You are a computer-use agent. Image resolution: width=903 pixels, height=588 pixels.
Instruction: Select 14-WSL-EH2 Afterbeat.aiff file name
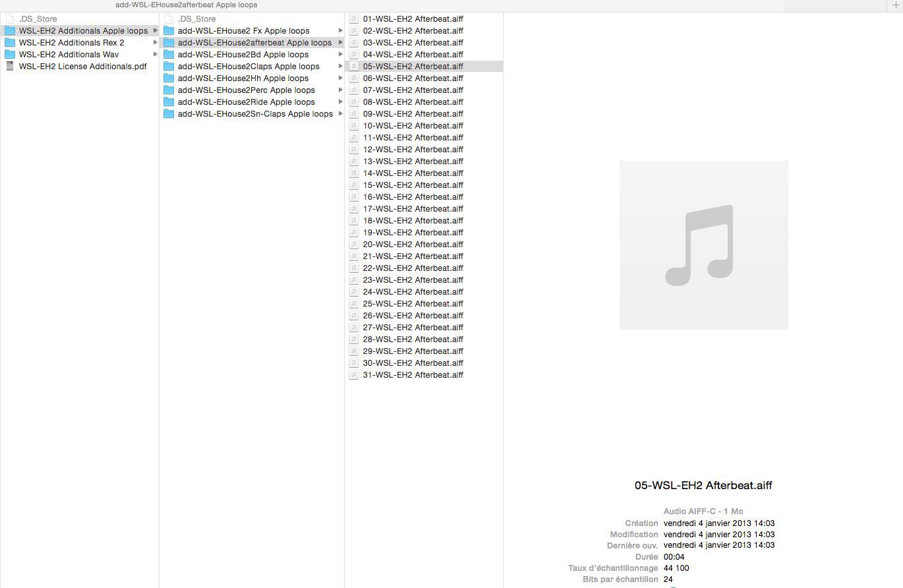[413, 173]
